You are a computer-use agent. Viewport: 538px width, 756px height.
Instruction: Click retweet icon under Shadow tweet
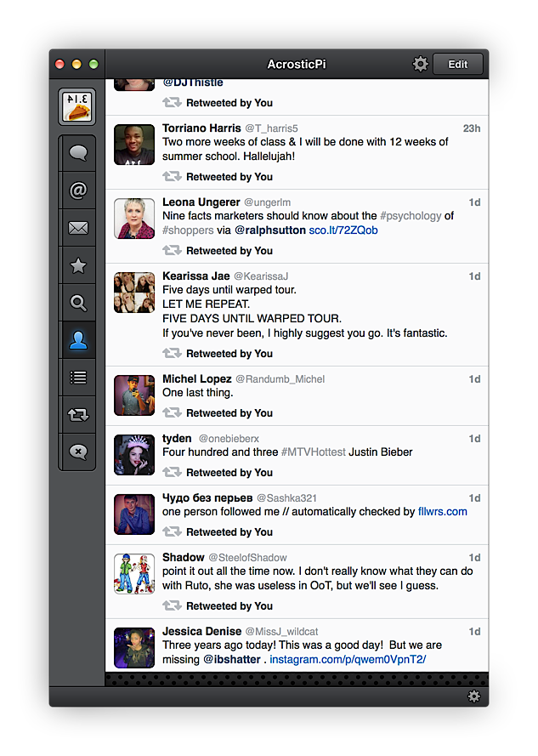(x=172, y=605)
